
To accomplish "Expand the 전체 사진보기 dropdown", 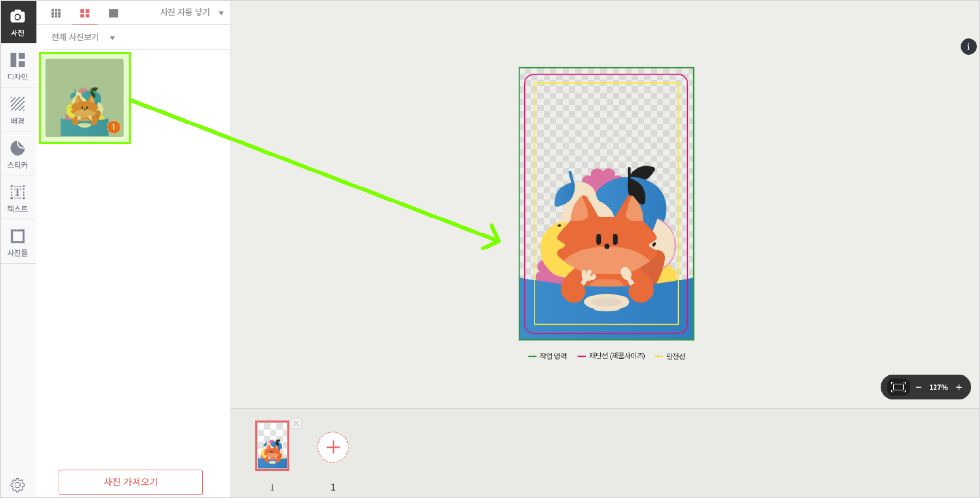I will 83,37.
